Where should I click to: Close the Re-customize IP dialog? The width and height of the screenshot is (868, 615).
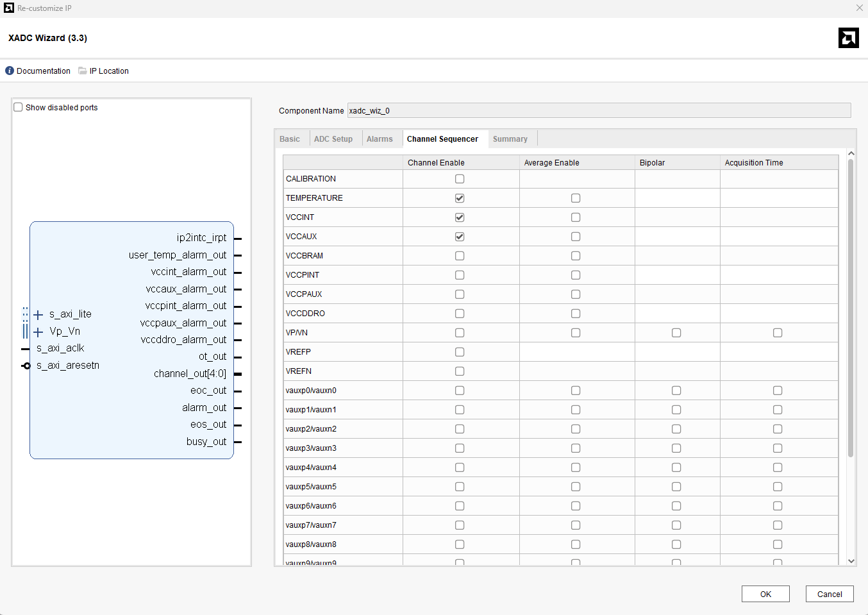coord(859,8)
